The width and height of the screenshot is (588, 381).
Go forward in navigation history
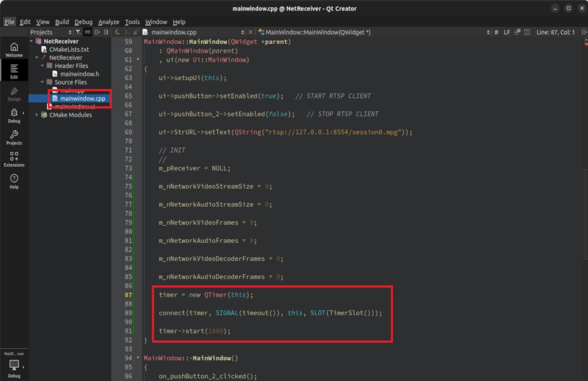point(126,32)
